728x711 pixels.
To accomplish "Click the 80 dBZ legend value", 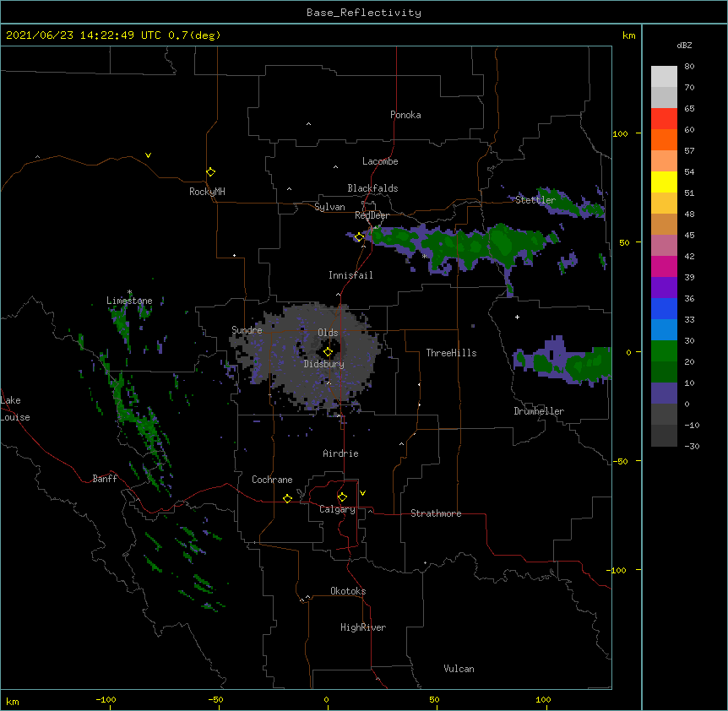I will [689, 67].
